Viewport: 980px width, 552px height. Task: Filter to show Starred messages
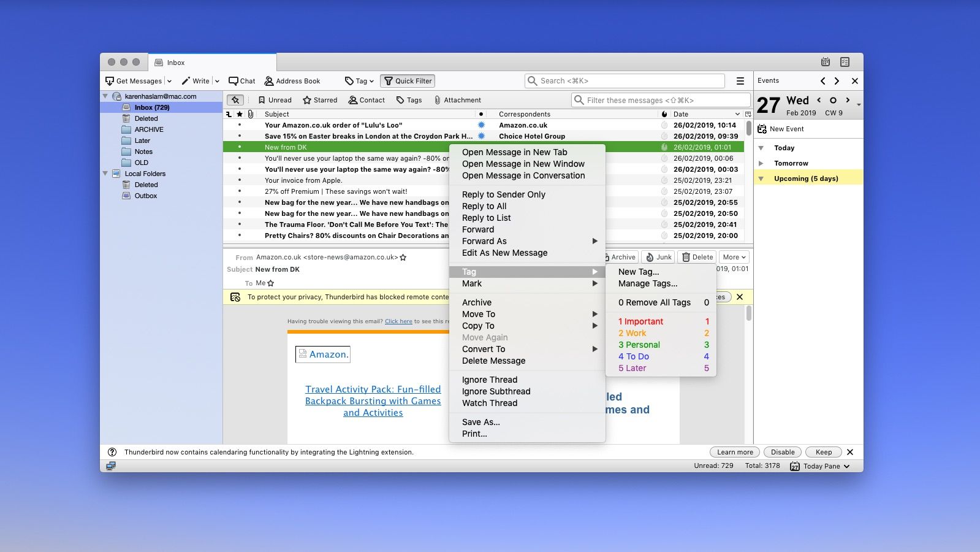coord(320,100)
